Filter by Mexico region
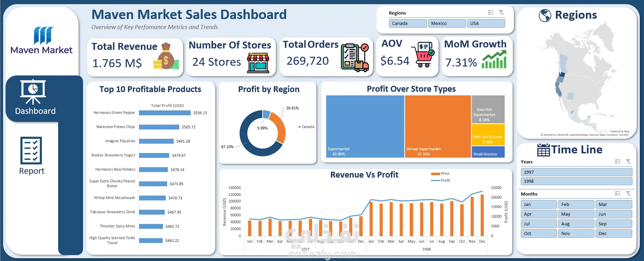The height and width of the screenshot is (261, 644). (447, 23)
